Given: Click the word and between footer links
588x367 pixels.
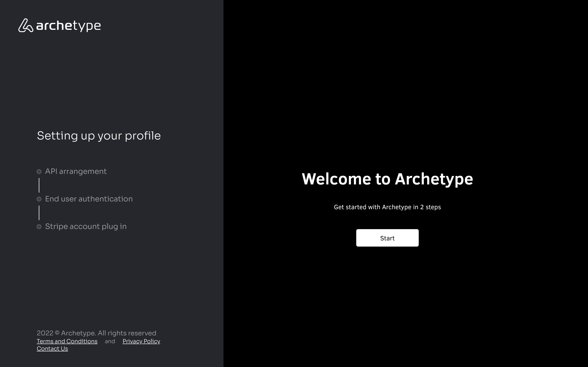Looking at the screenshot, I should click(x=110, y=341).
